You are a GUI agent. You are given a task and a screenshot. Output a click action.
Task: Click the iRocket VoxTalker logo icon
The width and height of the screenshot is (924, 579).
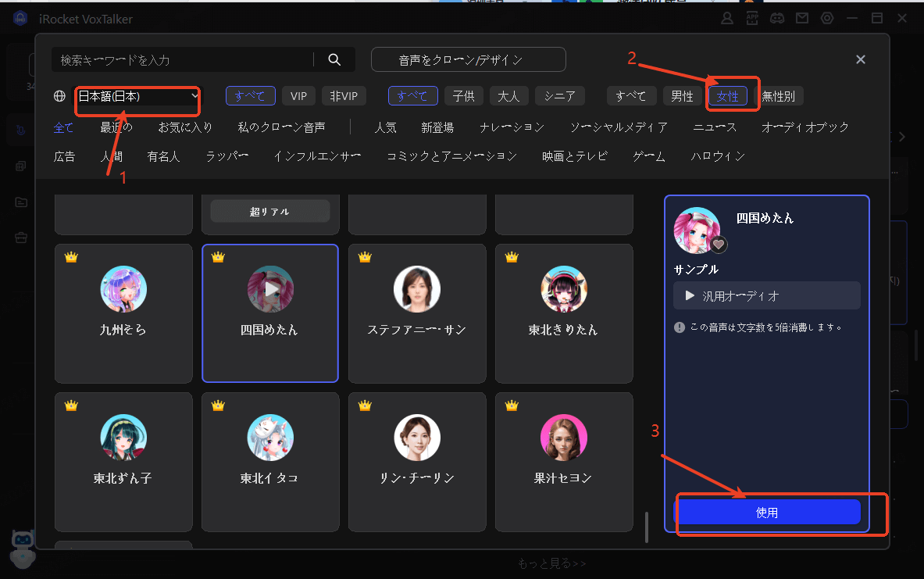(x=20, y=18)
